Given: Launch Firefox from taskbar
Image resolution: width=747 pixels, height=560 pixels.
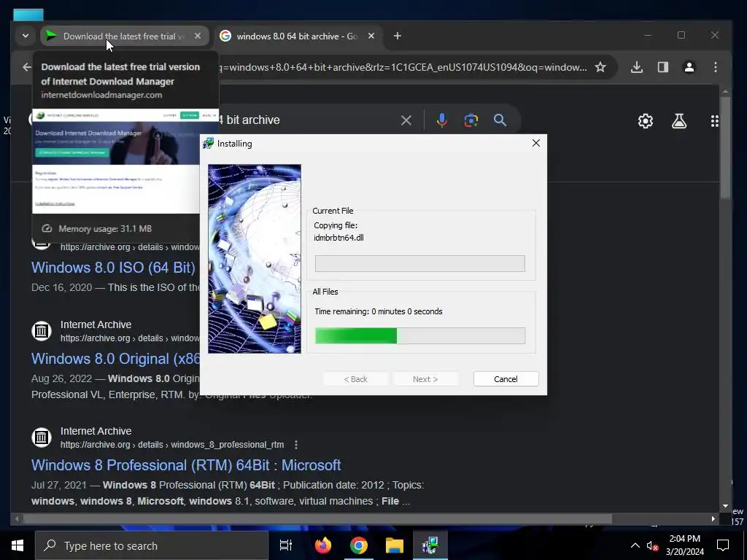Looking at the screenshot, I should (323, 545).
